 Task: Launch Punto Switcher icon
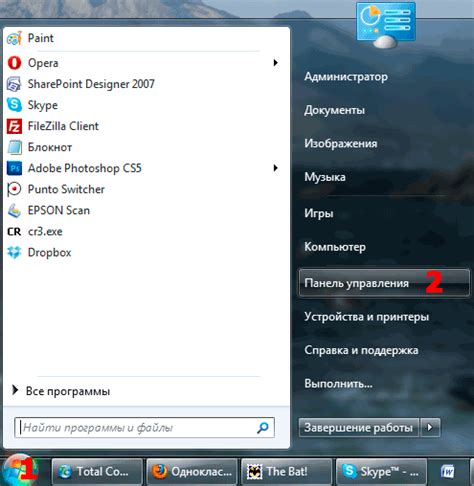pos(14,189)
